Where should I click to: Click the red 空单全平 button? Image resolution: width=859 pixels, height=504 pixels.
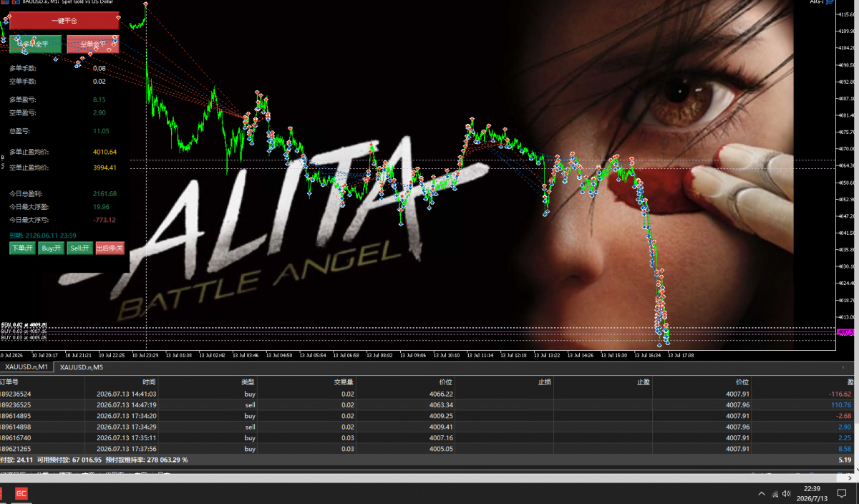click(x=93, y=44)
